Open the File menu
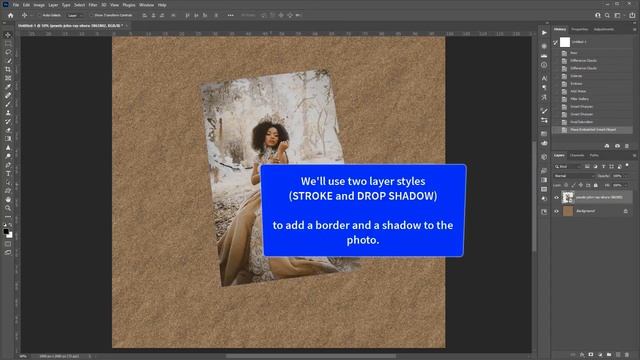Image resolution: width=640 pixels, height=360 pixels. 16,5
